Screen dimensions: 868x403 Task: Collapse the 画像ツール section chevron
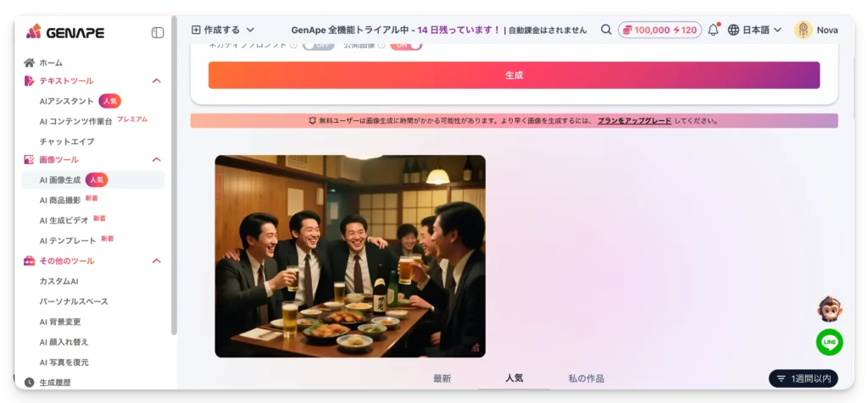[157, 160]
